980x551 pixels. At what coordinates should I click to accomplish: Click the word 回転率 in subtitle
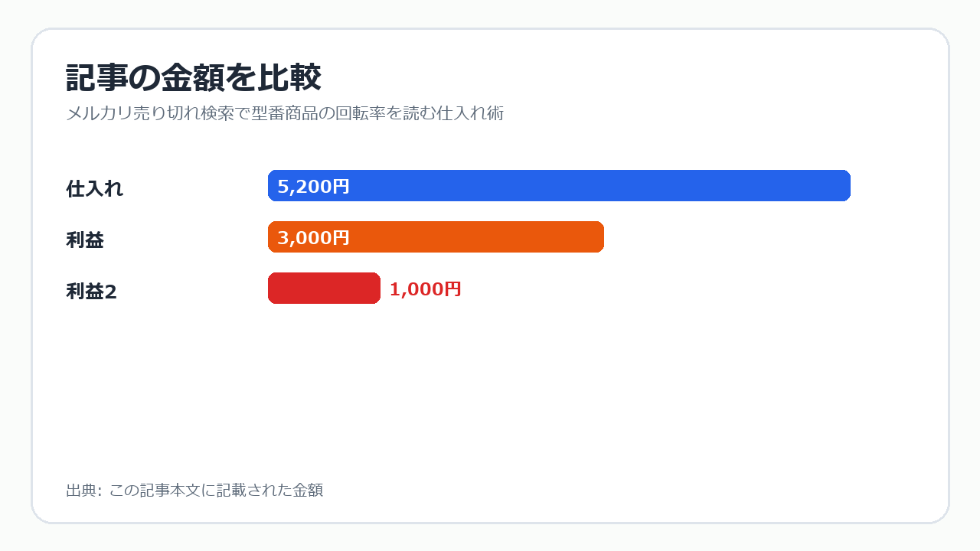[x=361, y=114]
